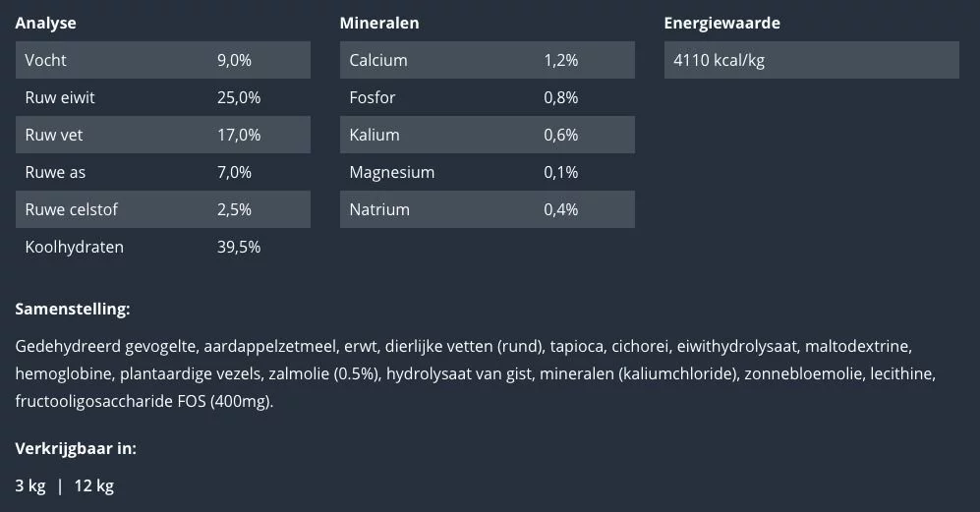The width and height of the screenshot is (980, 512).
Task: Click the Magnesium label
Action: 391,172
